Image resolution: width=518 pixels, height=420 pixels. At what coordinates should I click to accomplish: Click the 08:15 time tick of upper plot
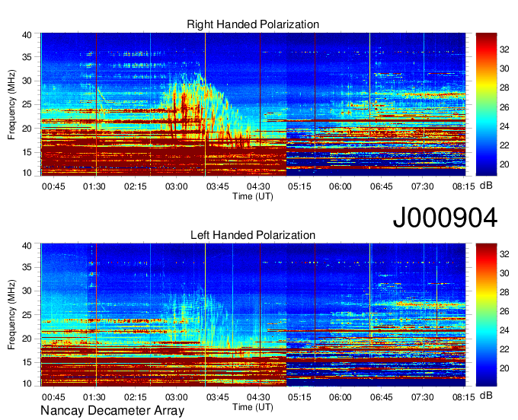pos(463,186)
